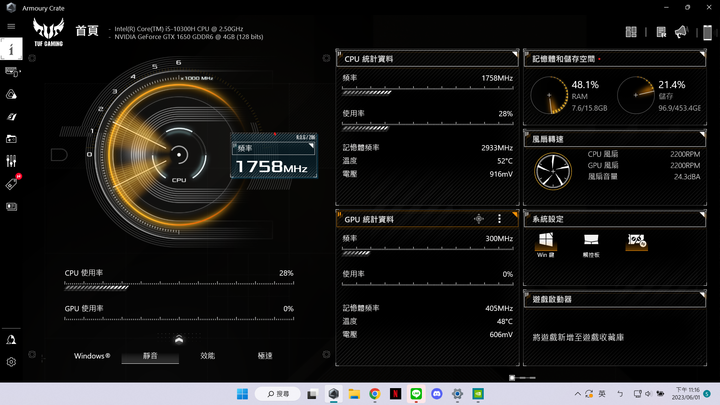
Task: Click the 1758MHz gauge readout
Action: tap(271, 166)
